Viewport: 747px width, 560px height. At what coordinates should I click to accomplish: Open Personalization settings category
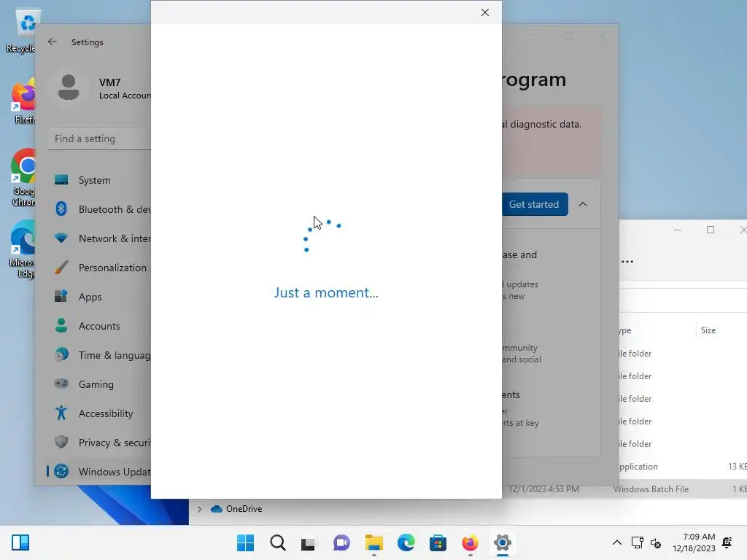pyautogui.click(x=98, y=268)
